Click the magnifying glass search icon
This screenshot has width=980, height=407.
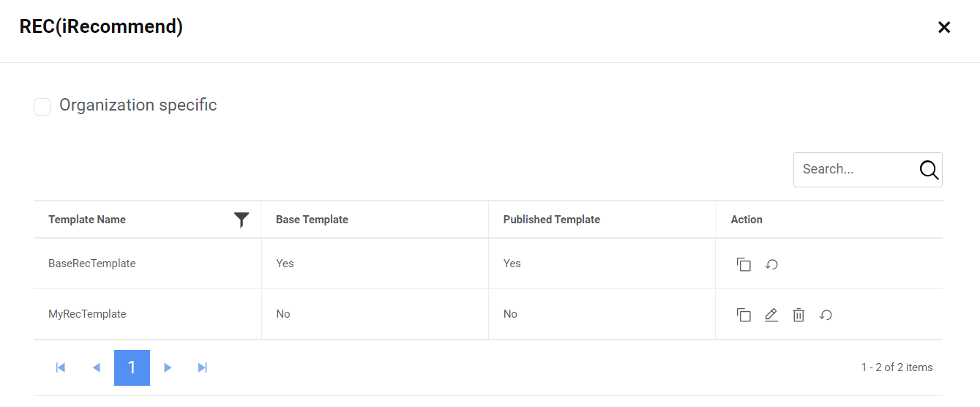click(929, 170)
